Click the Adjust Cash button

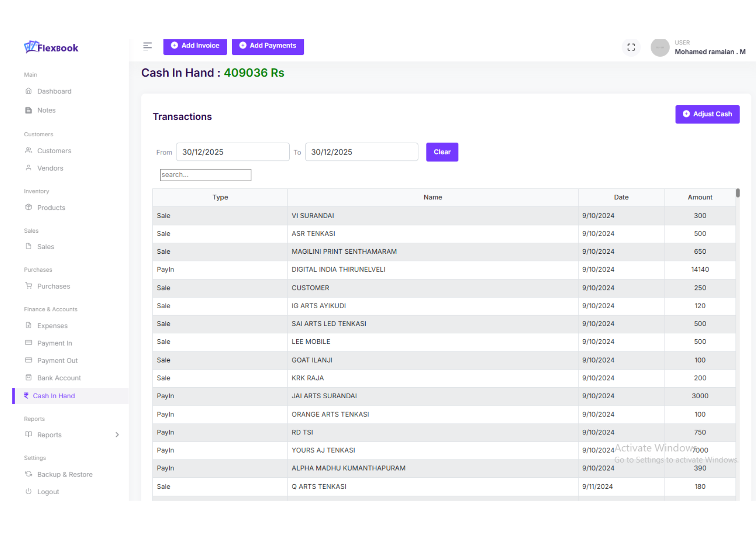[707, 114]
